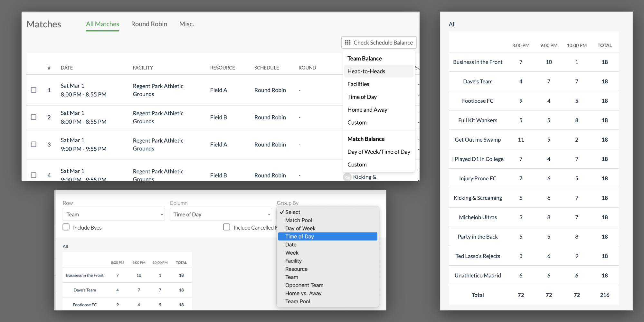Select Match Pool in Group By list
644x322 pixels.
(298, 220)
